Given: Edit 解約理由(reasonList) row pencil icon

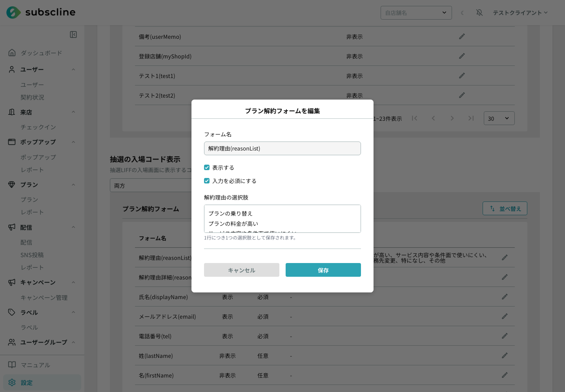Looking at the screenshot, I should (505, 258).
